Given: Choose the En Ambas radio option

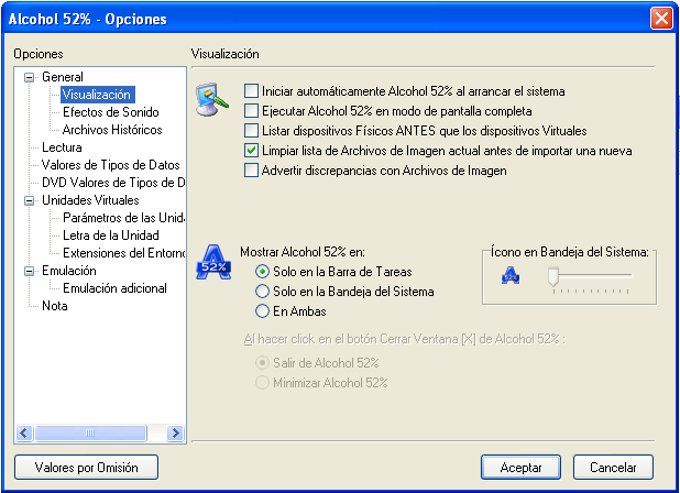Looking at the screenshot, I should pos(262,311).
